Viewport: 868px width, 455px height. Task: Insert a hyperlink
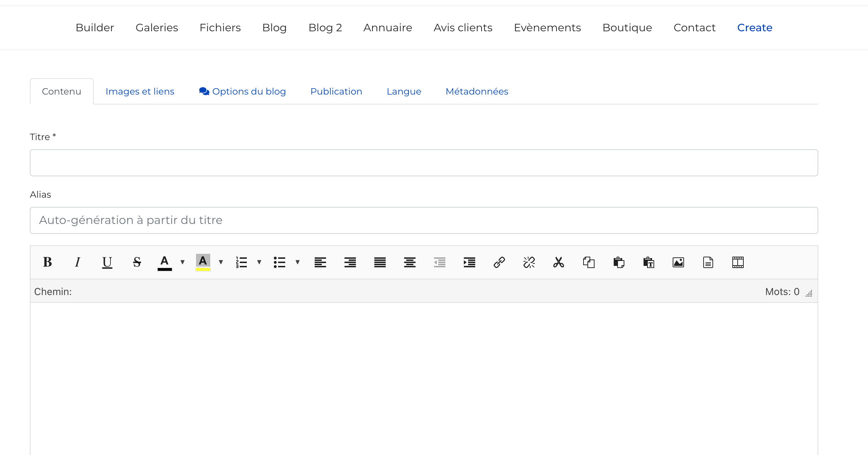click(x=499, y=262)
